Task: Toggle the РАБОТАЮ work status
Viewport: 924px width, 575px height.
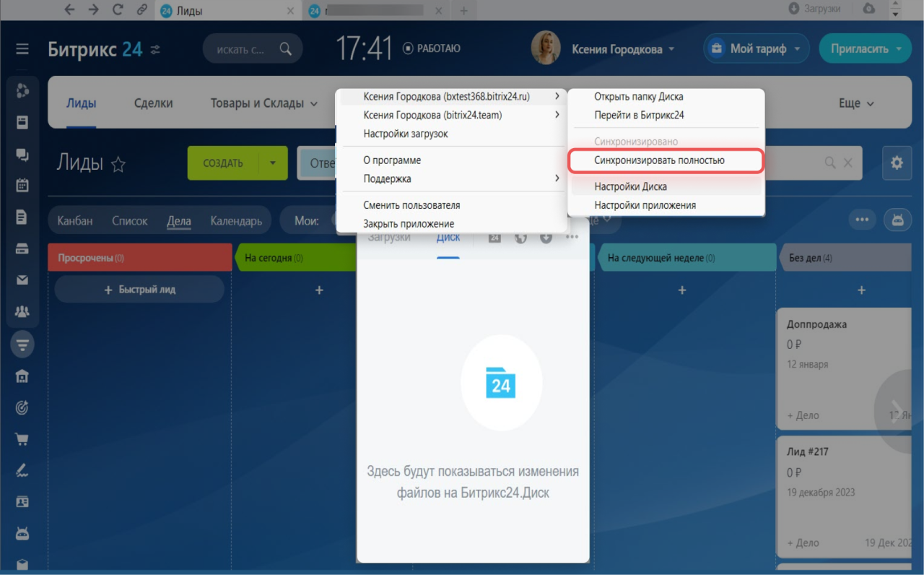Action: coord(431,48)
